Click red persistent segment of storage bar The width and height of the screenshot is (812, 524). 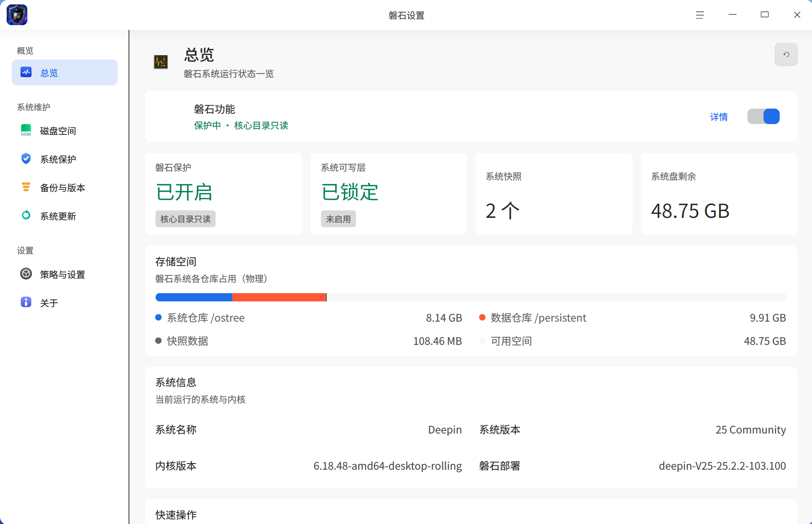coord(279,297)
